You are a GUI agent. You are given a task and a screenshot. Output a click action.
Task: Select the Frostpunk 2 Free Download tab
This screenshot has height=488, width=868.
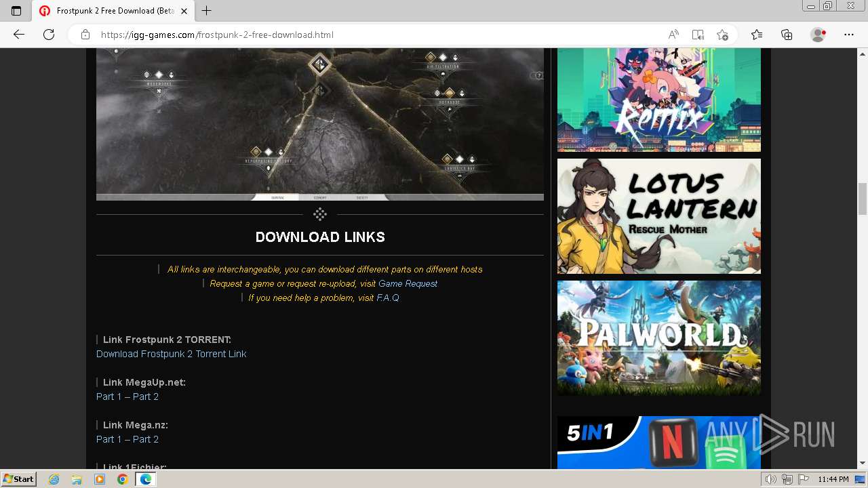(x=113, y=11)
